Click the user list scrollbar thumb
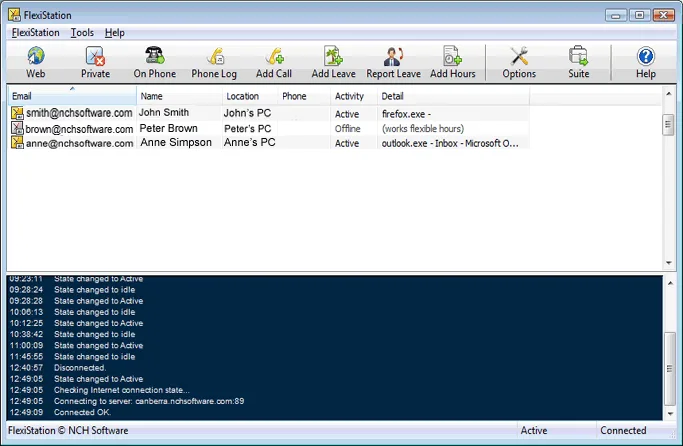Viewport: 683px width, 446px height. [x=668, y=125]
